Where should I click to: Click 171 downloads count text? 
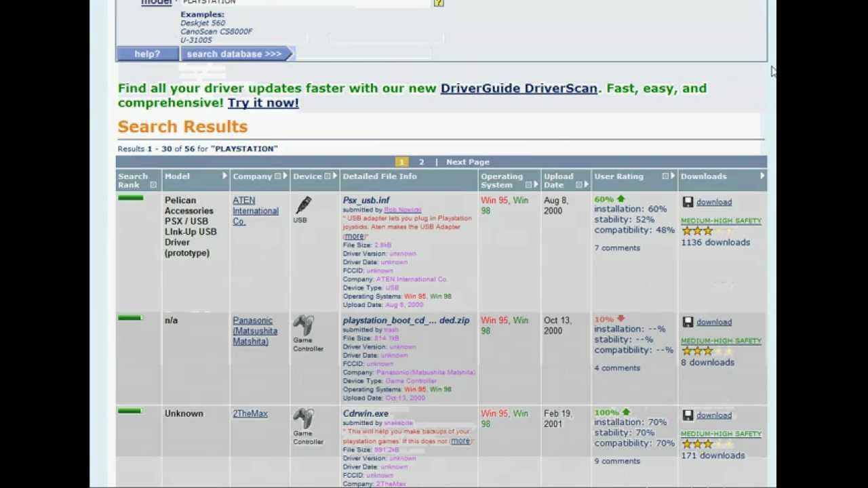point(713,455)
